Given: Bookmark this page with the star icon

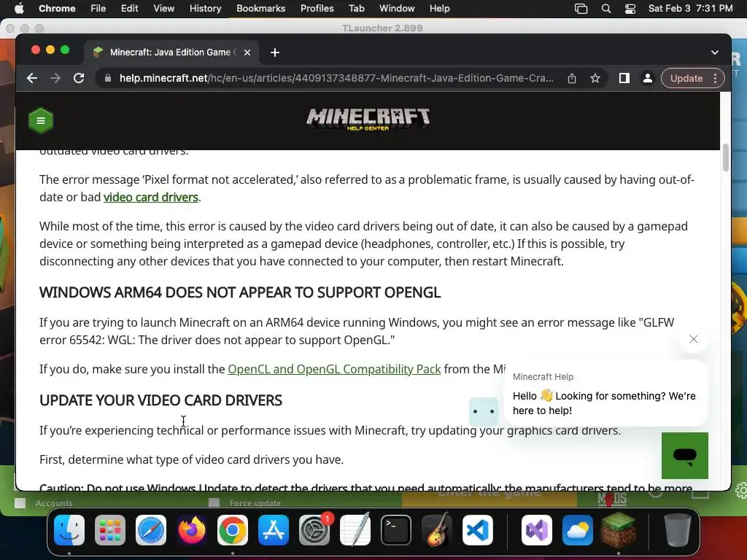Looking at the screenshot, I should pos(595,78).
